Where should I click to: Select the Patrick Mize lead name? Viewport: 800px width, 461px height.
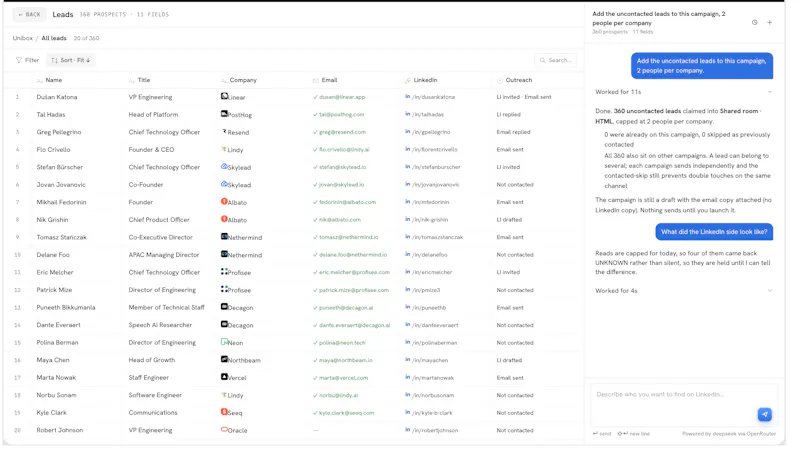[54, 290]
